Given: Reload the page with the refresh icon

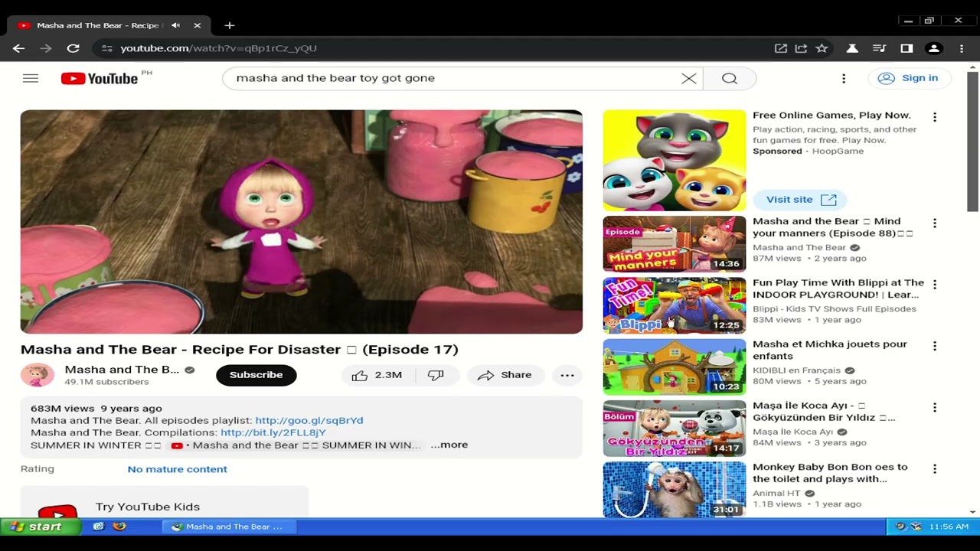Looking at the screenshot, I should click(73, 48).
